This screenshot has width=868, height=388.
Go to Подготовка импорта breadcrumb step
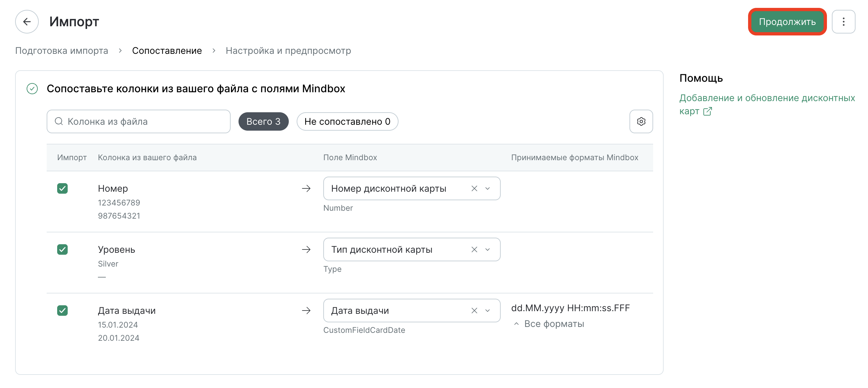62,51
